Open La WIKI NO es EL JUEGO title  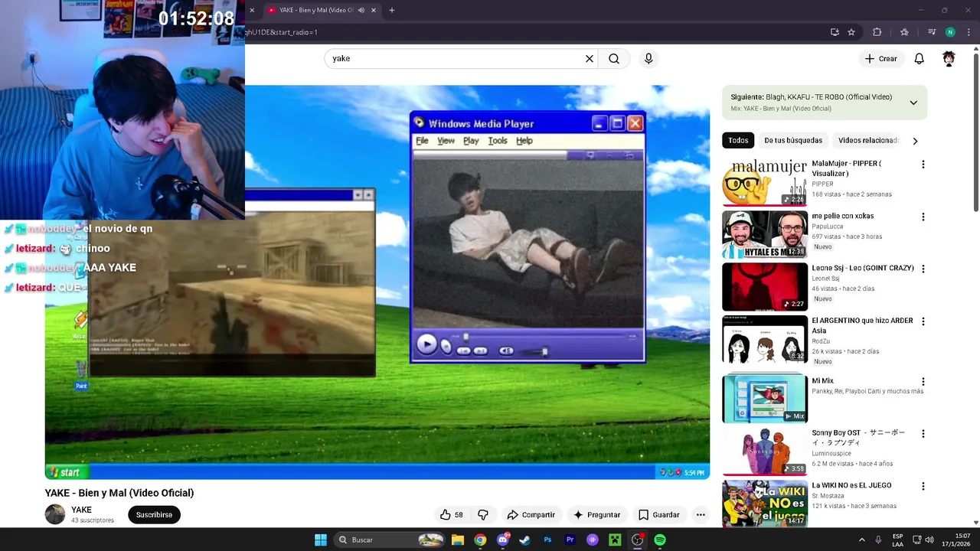click(x=851, y=485)
